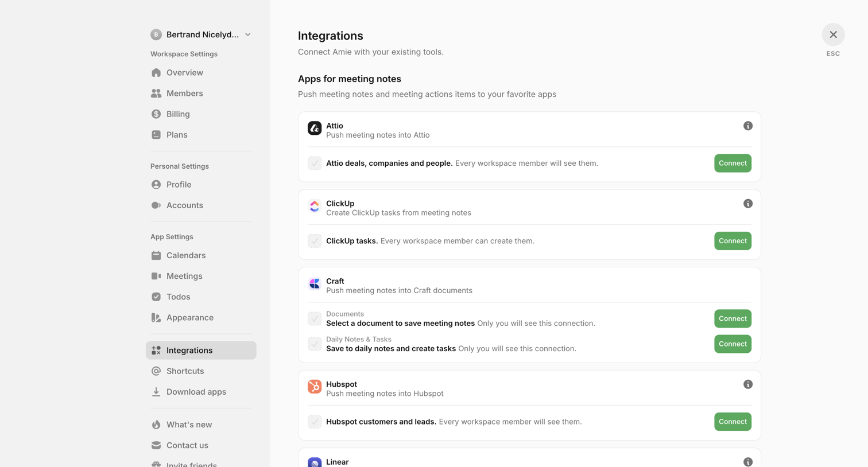Click the ClickUp info icon

pos(747,204)
